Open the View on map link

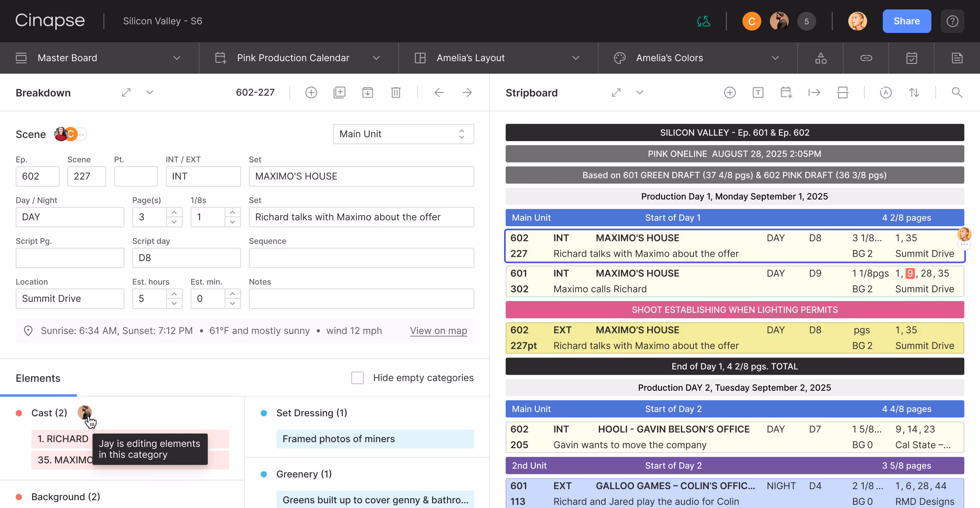[x=438, y=331]
